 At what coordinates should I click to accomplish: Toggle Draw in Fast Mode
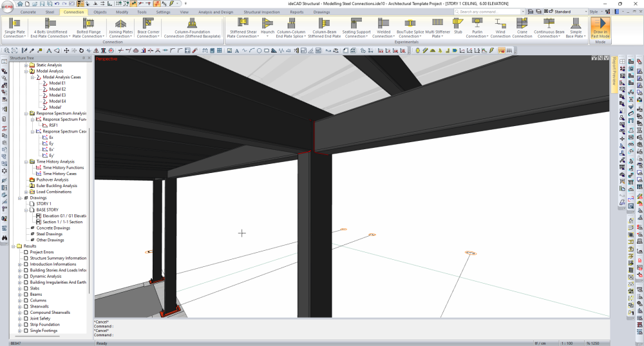600,27
